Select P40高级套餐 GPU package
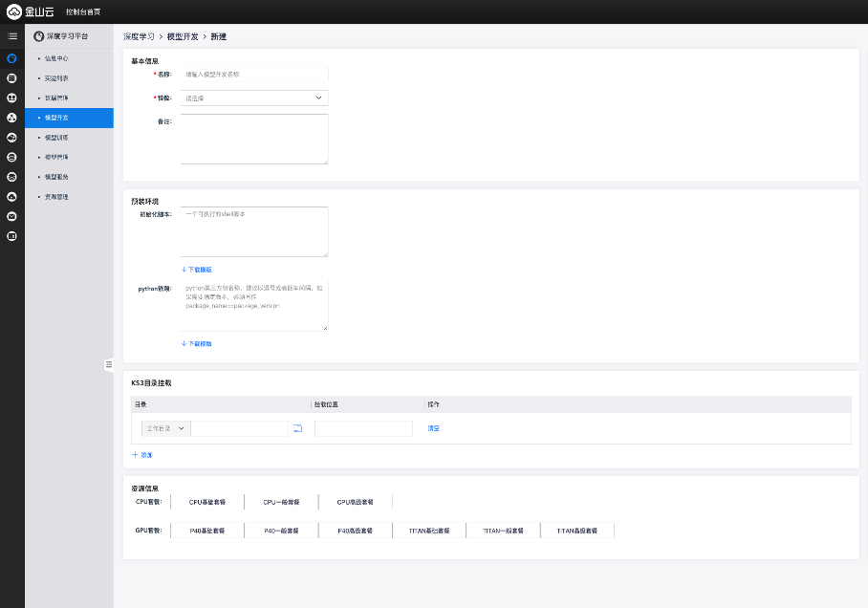Image resolution: width=868 pixels, height=608 pixels. [356, 531]
